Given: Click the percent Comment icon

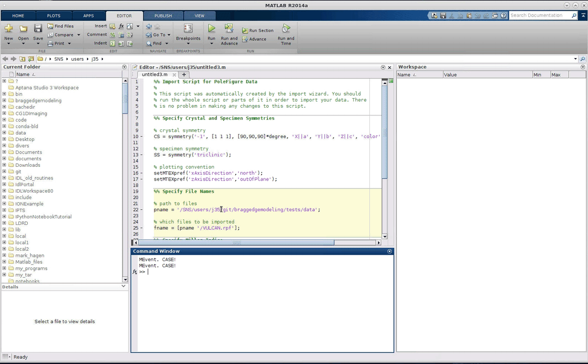Looking at the screenshot, I should pyautogui.click(x=113, y=35).
